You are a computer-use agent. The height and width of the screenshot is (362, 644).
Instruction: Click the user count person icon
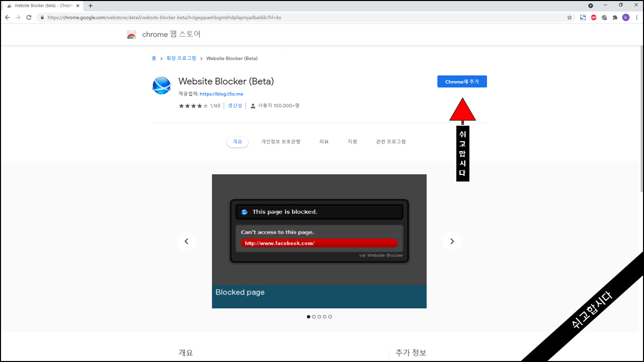tap(253, 106)
